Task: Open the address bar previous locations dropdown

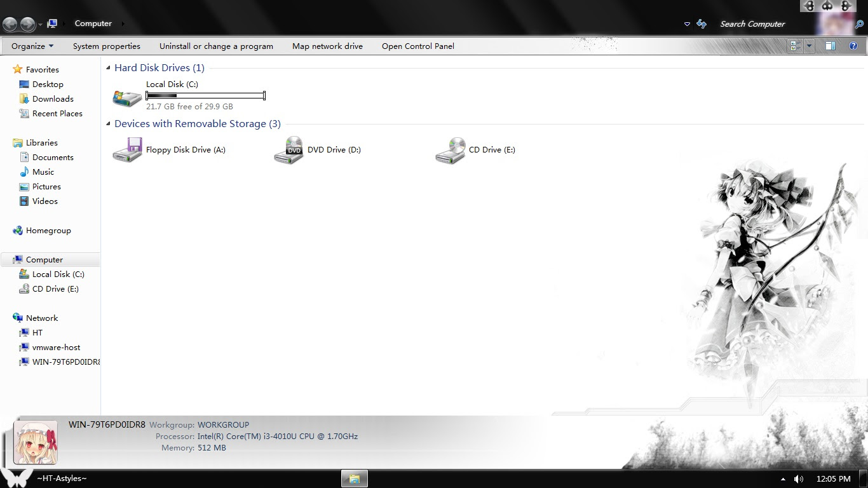Action: [687, 24]
